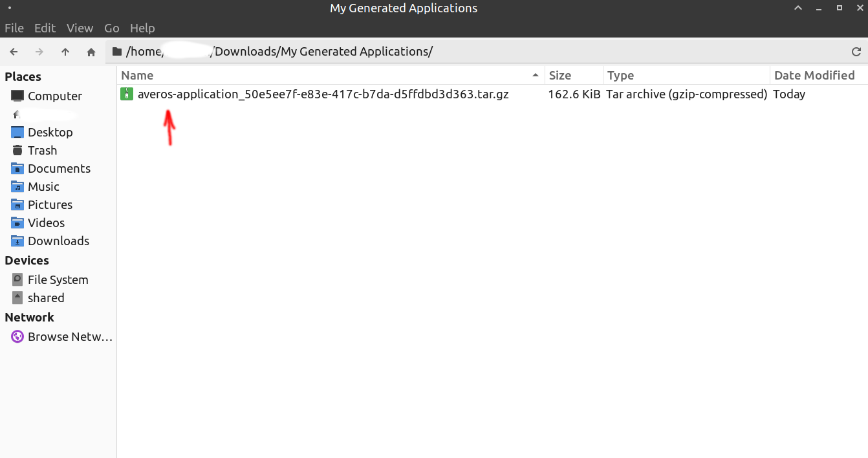Sort files by Type column
Image resolution: width=868 pixels, height=458 pixels.
(x=620, y=76)
